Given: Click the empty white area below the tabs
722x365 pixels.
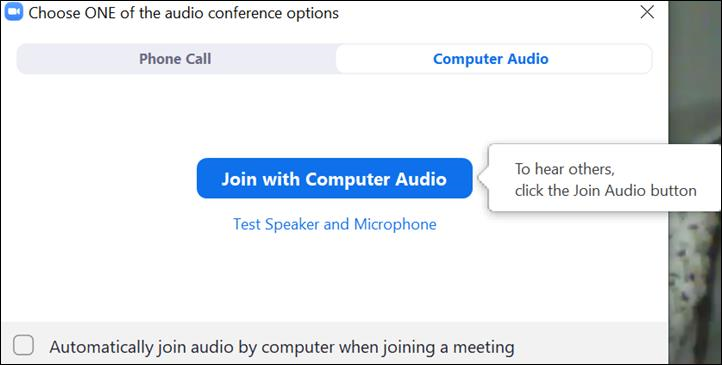Looking at the screenshot, I should (x=334, y=115).
